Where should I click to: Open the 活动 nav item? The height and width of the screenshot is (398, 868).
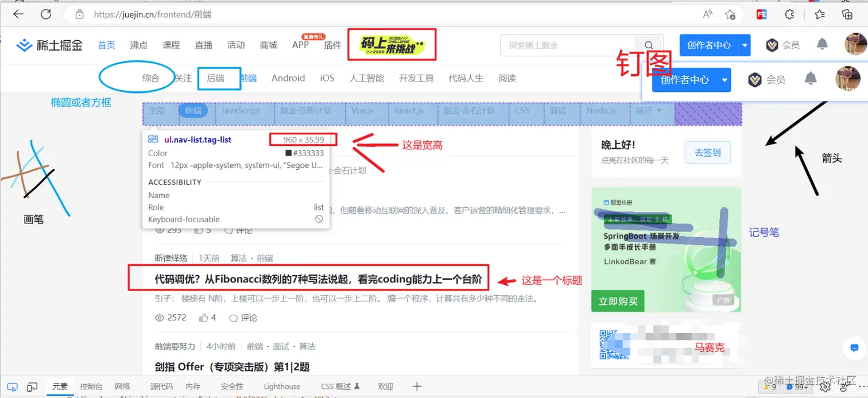[235, 45]
